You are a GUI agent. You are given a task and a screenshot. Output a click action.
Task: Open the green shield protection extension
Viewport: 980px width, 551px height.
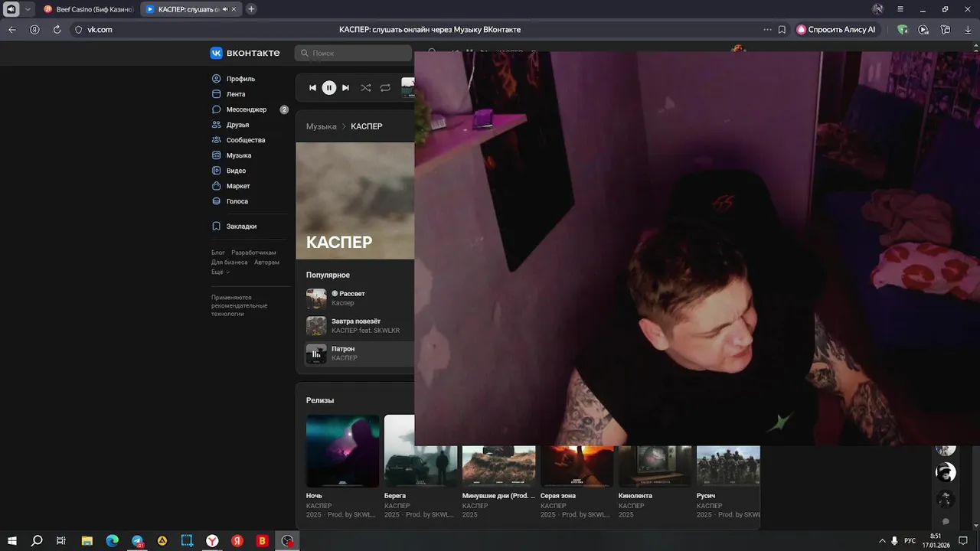[903, 30]
